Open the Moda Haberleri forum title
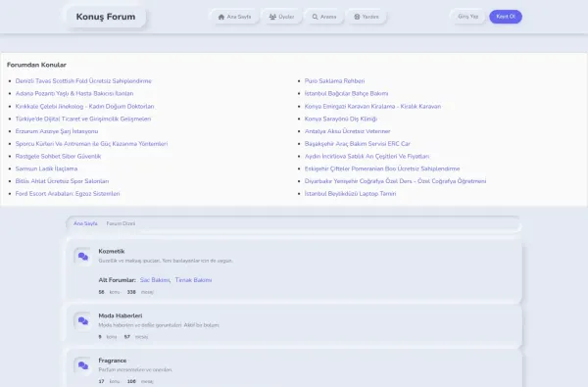Image resolution: width=588 pixels, height=387 pixels. point(121,315)
